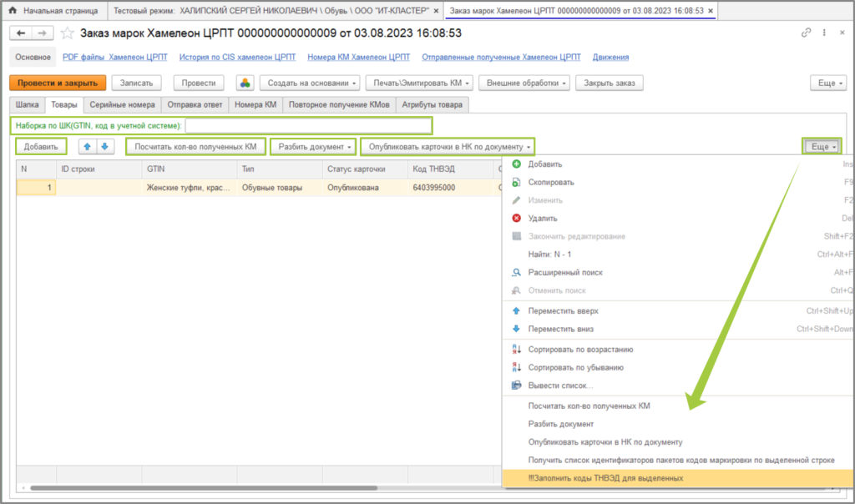Click the Добавить button above table
Screen dimensions: 855x504
tap(41, 147)
